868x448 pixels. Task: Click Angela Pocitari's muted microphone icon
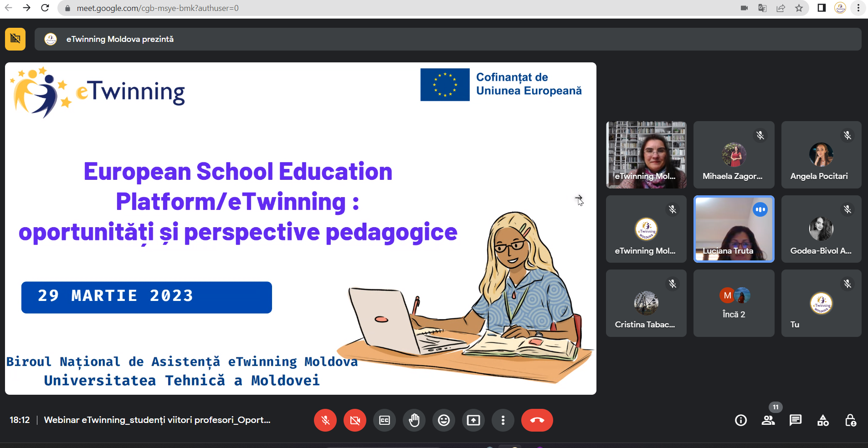pyautogui.click(x=847, y=135)
